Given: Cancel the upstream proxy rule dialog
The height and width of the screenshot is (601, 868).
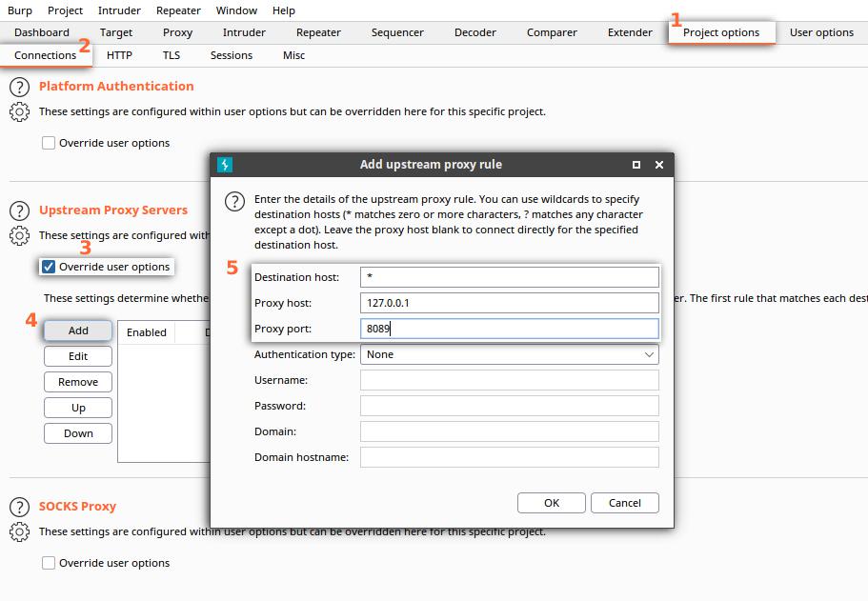Looking at the screenshot, I should point(624,503).
